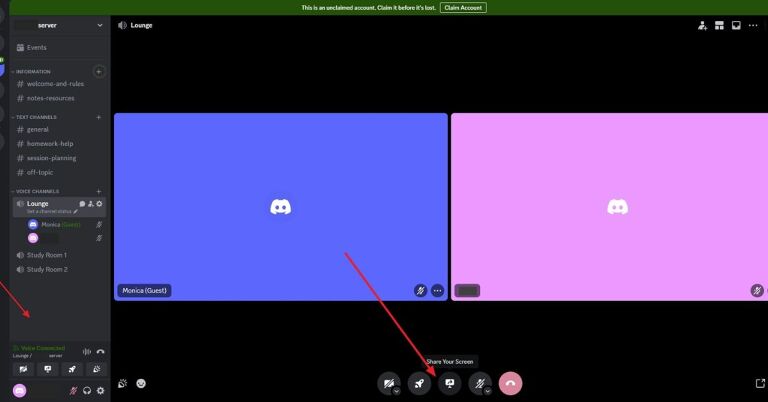Viewport: 768px width, 402px height.
Task: Share screen from sidebar panel
Action: click(x=48, y=369)
